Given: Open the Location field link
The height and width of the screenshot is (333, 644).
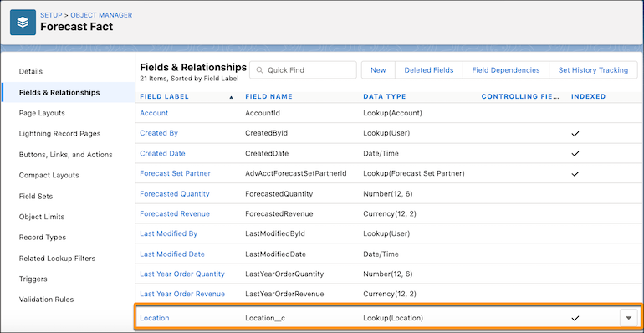Looking at the screenshot, I should (155, 318).
